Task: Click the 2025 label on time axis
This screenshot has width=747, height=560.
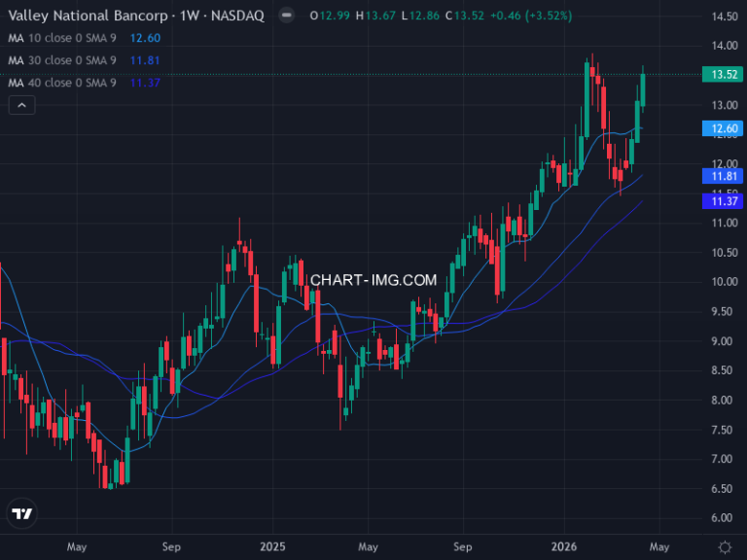Action: (272, 546)
